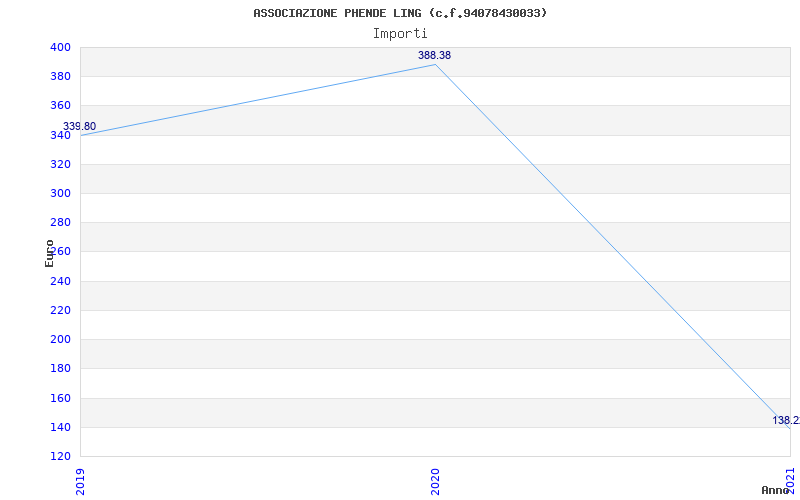
Task: Click the chart title ASSOCIAZIONE PHENDE LING
Action: tap(400, 13)
